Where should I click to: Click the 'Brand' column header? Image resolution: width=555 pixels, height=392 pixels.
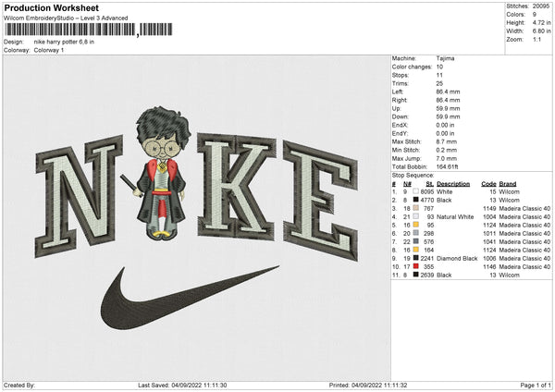[508, 184]
